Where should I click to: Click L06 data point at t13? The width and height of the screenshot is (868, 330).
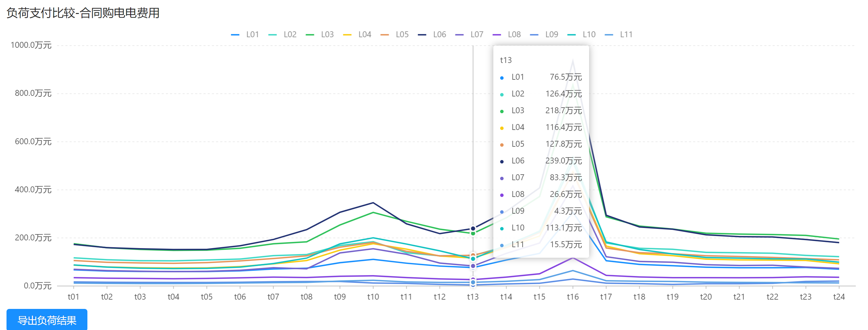(x=473, y=229)
